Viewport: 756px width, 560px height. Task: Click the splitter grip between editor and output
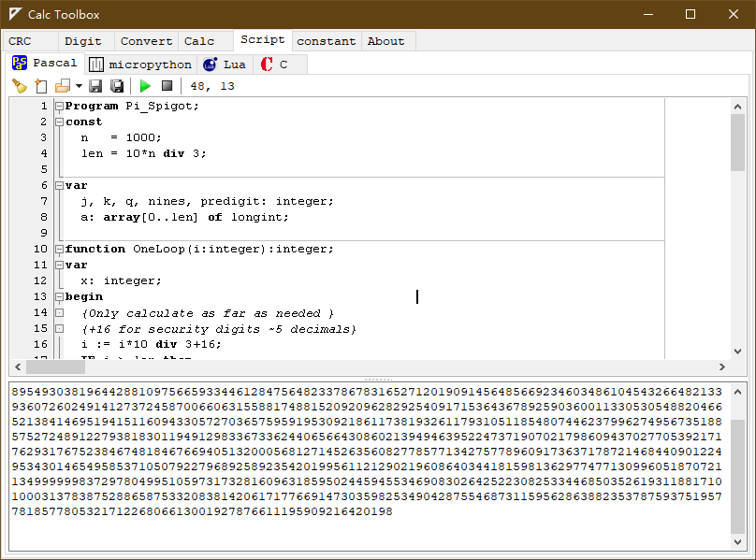[x=378, y=379]
